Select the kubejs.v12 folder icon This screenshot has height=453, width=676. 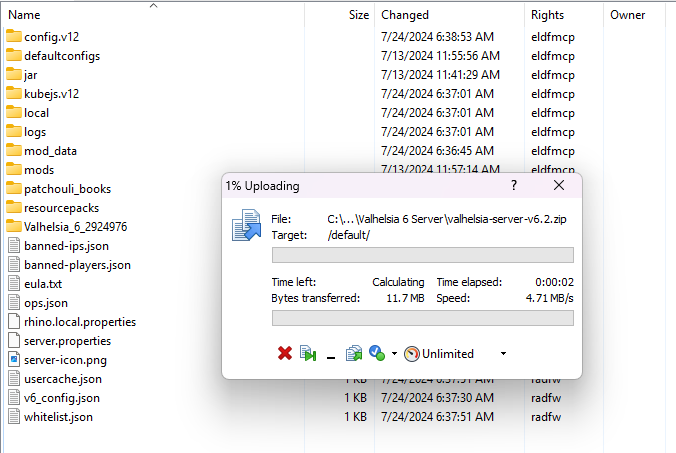tap(14, 93)
